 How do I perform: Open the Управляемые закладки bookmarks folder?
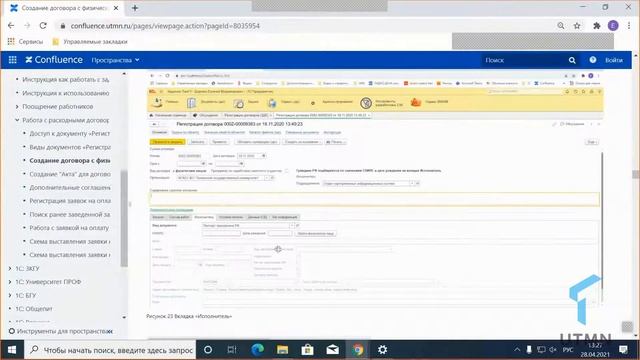tap(90, 42)
